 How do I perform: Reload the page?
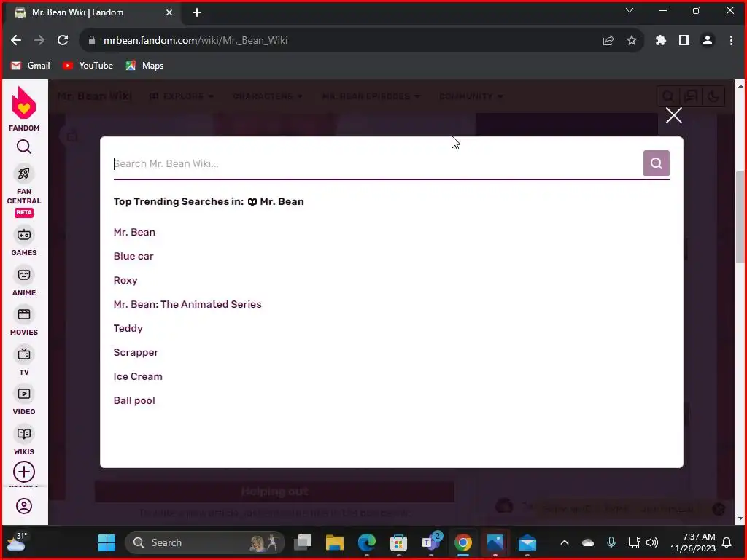tap(63, 41)
